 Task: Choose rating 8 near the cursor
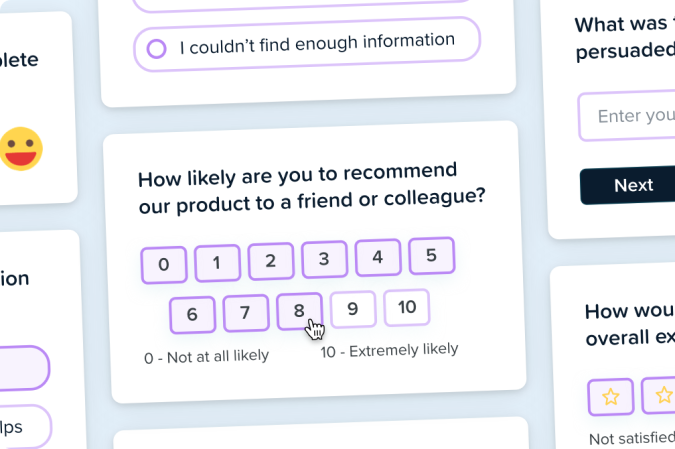[x=299, y=311]
